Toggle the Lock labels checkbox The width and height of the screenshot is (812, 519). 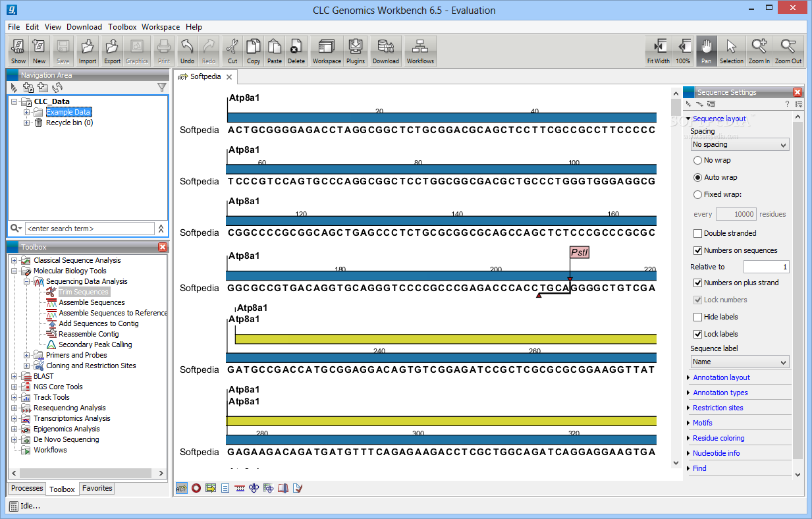697,334
